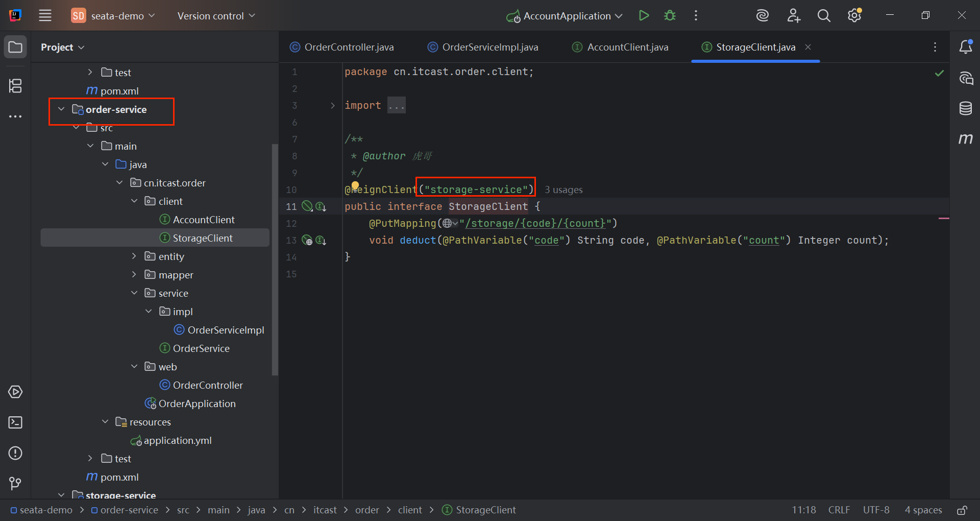
Task: Show more tool windows ellipsis
Action: tap(15, 116)
